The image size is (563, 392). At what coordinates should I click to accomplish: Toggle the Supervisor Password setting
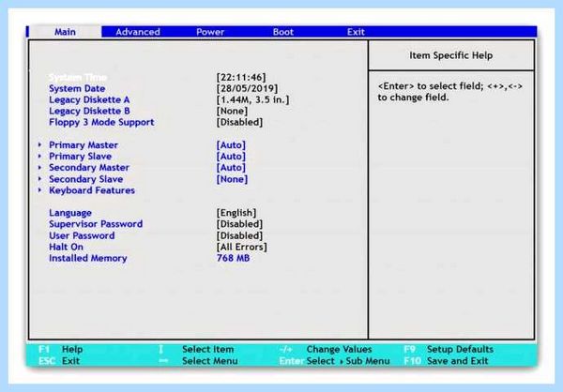coord(239,224)
